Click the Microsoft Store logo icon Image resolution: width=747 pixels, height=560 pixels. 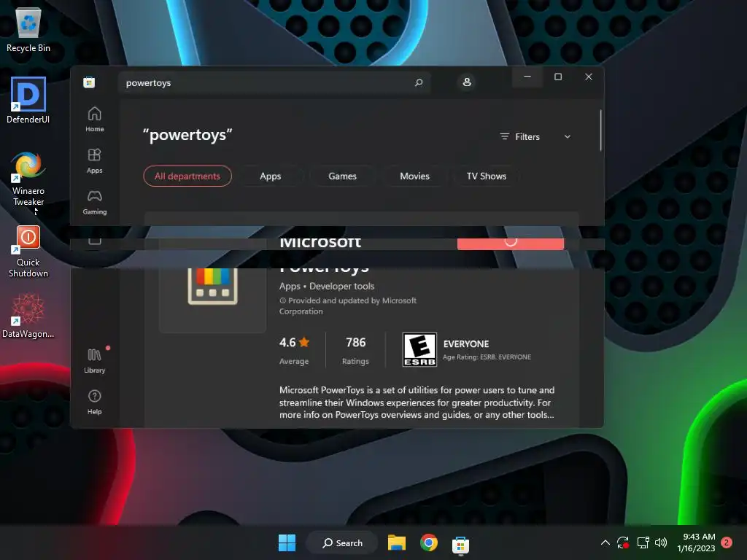click(x=89, y=82)
